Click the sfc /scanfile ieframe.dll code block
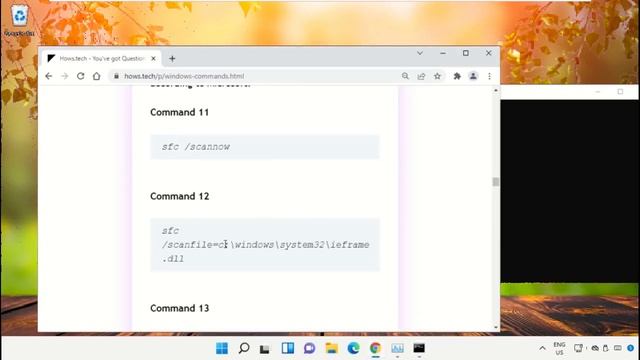640x360 pixels. tap(265, 245)
